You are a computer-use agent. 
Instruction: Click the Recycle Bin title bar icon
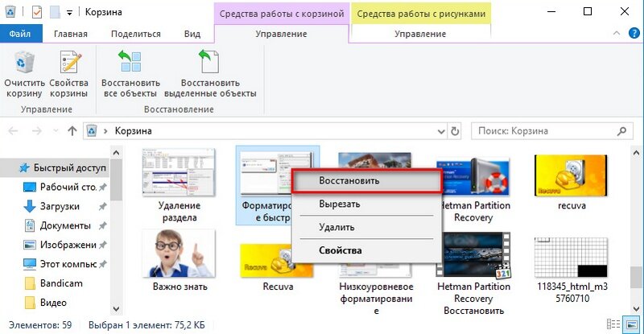(10, 12)
